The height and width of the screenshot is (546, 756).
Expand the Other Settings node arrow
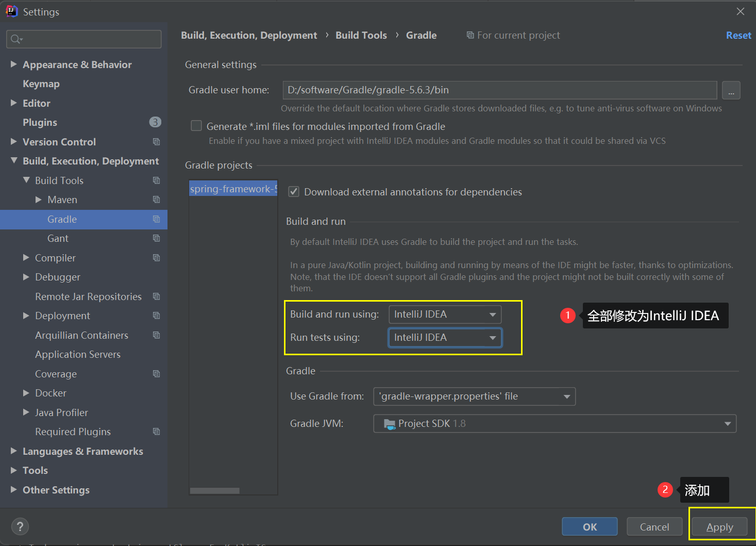tap(14, 489)
